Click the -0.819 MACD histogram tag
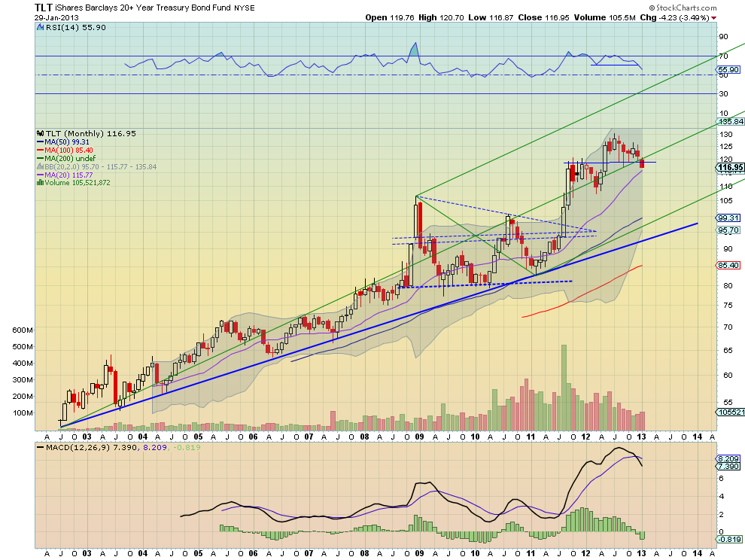This screenshot has width=745, height=560. coord(729,539)
